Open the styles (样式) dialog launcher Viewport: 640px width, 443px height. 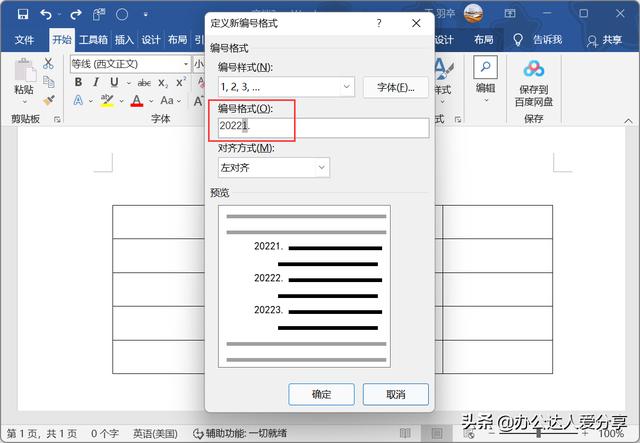click(x=458, y=119)
